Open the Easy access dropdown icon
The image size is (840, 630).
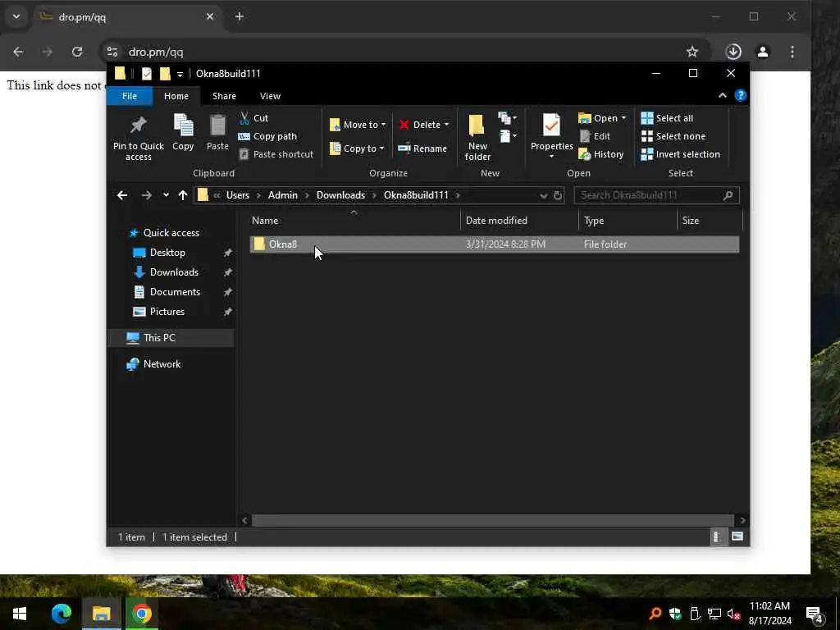pos(508,136)
